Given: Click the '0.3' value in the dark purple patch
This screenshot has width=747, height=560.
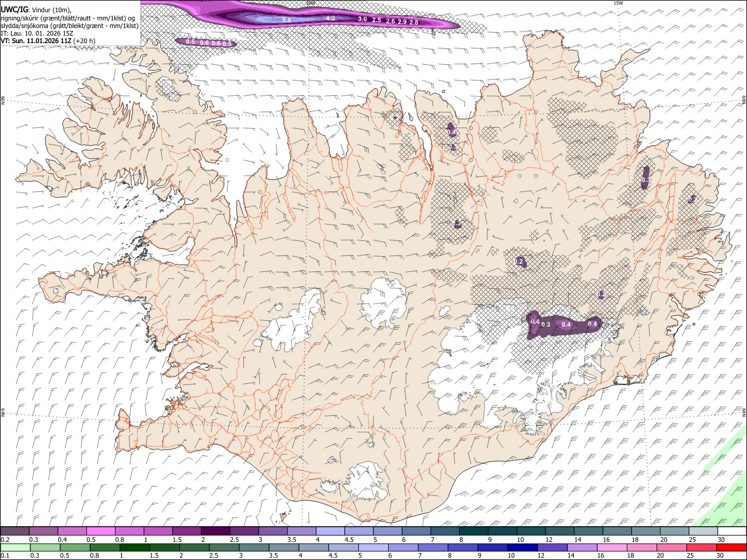Looking at the screenshot, I should pyautogui.click(x=546, y=324).
